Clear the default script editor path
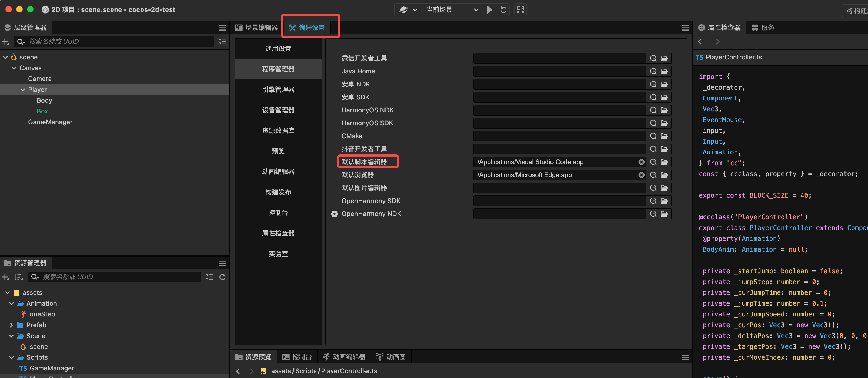 (641, 162)
